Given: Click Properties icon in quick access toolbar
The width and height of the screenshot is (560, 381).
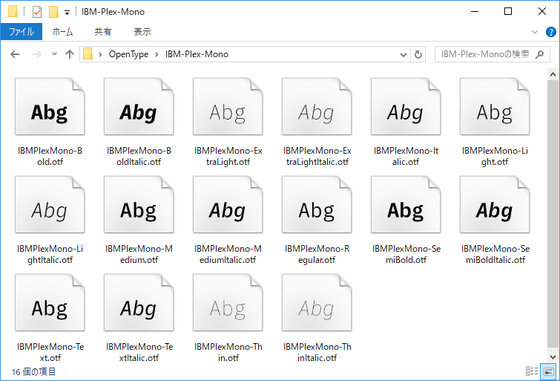Looking at the screenshot, I should coord(37,12).
